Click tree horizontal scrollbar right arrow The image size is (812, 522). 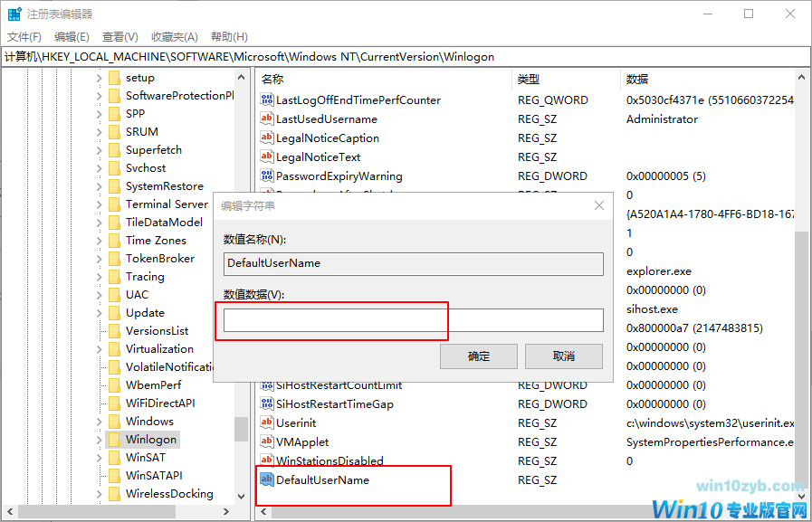point(225,512)
